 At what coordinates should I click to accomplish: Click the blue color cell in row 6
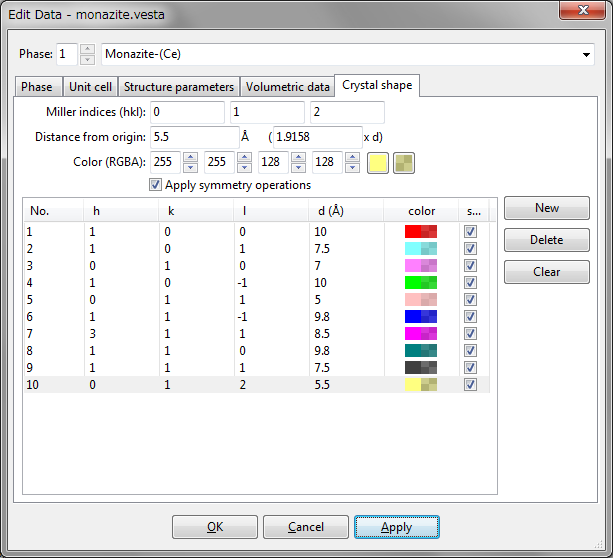pos(421,316)
